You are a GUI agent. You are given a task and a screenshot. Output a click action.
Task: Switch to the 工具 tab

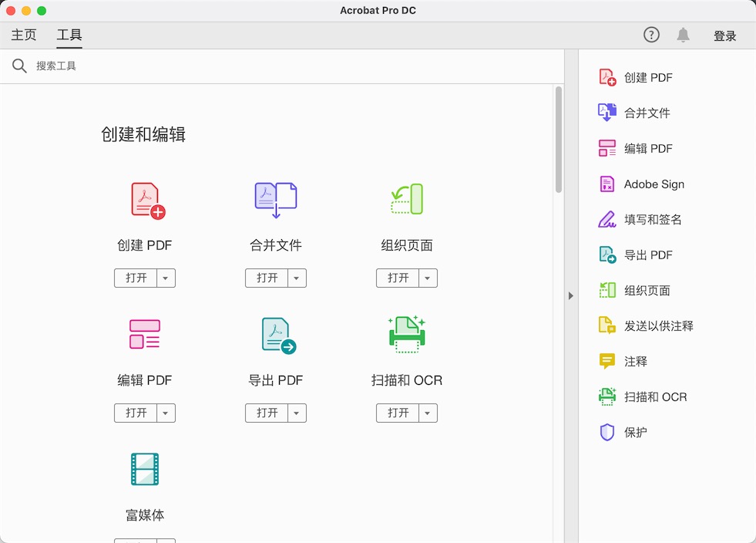(69, 35)
